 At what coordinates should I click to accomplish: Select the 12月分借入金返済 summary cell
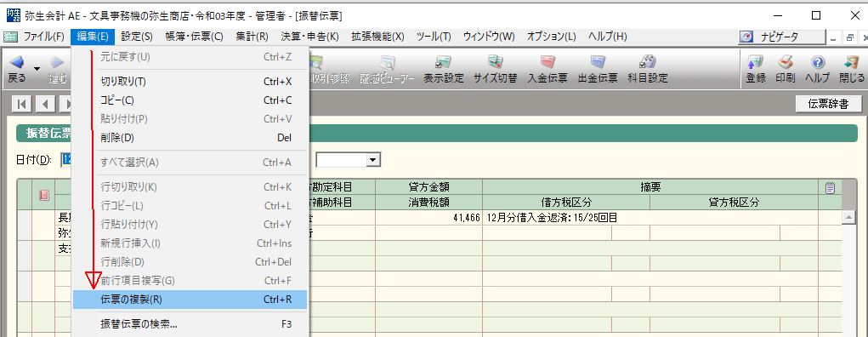point(650,218)
